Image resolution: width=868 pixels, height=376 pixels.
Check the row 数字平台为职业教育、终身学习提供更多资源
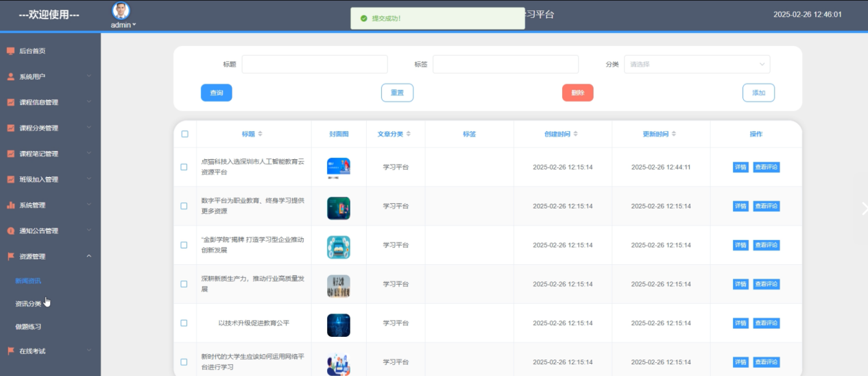point(184,206)
